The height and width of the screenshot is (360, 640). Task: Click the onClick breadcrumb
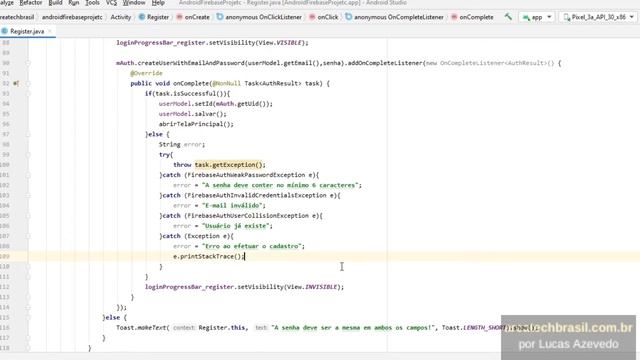coord(324,17)
